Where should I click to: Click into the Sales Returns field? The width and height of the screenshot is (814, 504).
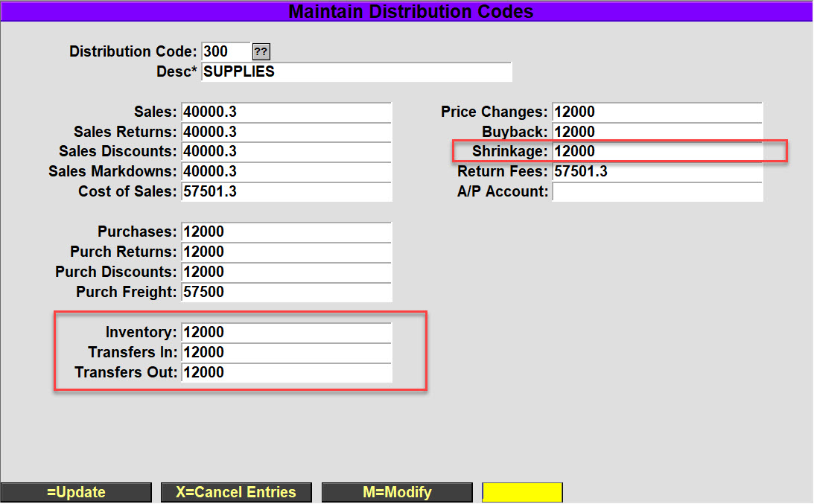[286, 133]
